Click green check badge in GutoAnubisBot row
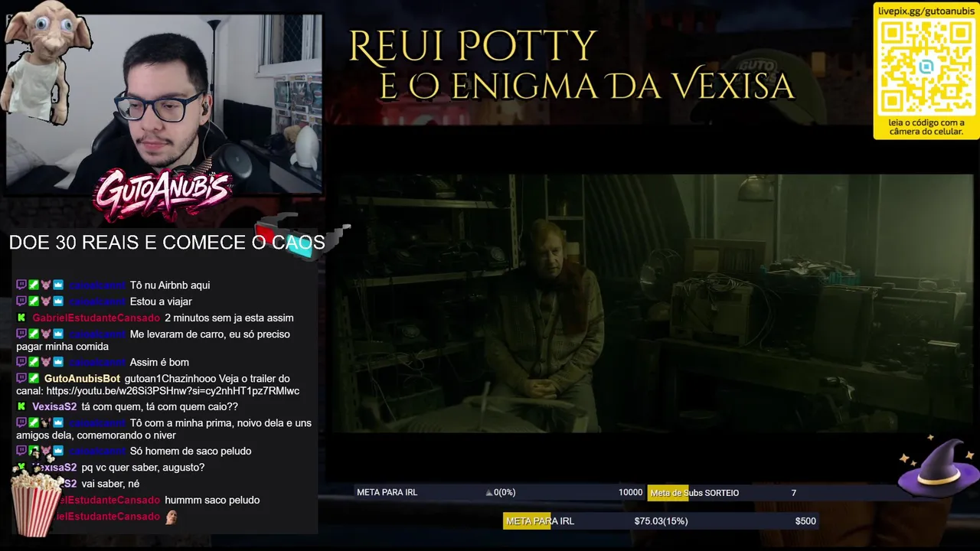Image resolution: width=980 pixels, height=551 pixels. pos(34,378)
